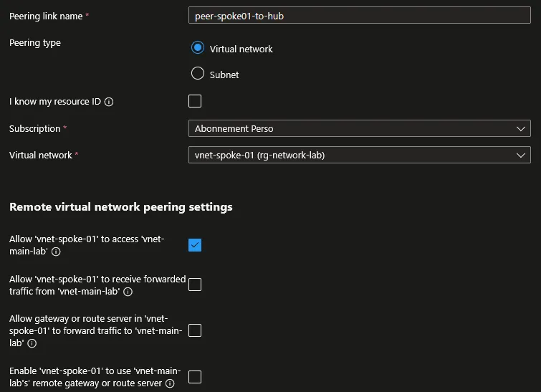Show info for access to vnet-main-lab setting
The image size is (541, 392).
56,252
